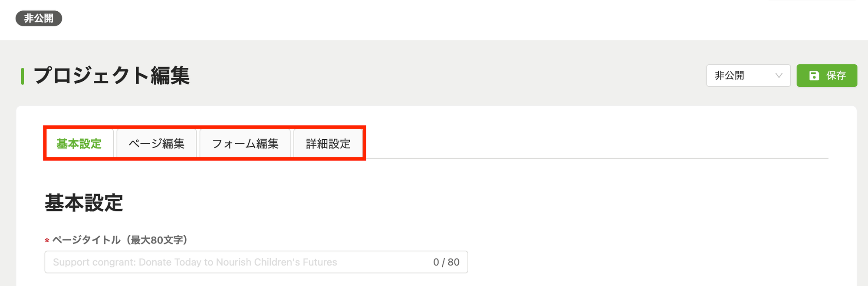Click the dark 非公開 status badge
The image size is (868, 286).
pyautogui.click(x=39, y=18)
